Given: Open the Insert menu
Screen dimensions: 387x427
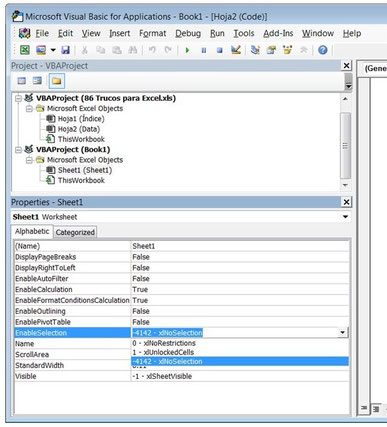Looking at the screenshot, I should (x=120, y=33).
